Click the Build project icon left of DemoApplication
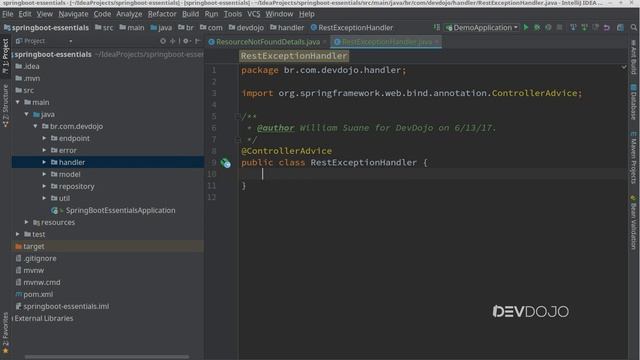 (437, 27)
